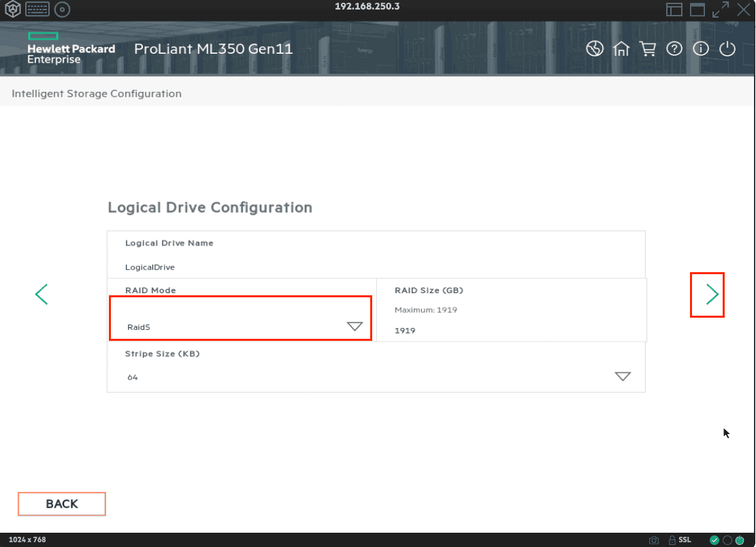This screenshot has width=756, height=547.
Task: Click the SSL padlock status icon
Action: (672, 540)
